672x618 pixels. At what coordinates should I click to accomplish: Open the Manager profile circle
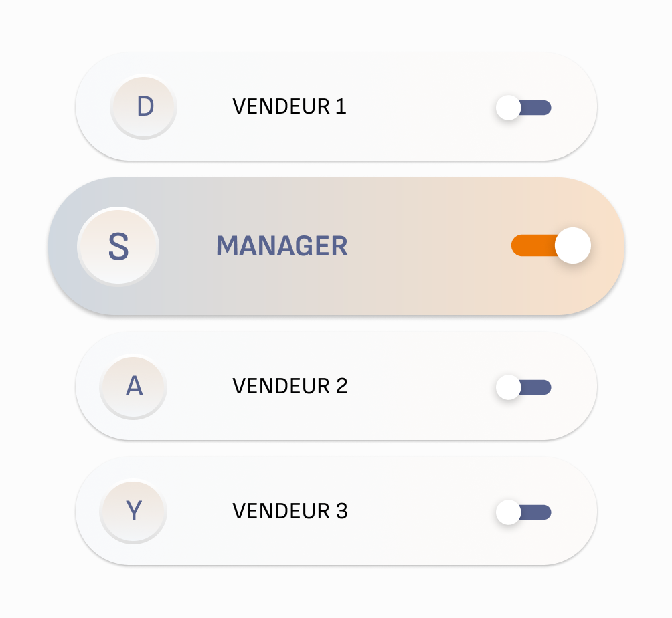(x=118, y=246)
